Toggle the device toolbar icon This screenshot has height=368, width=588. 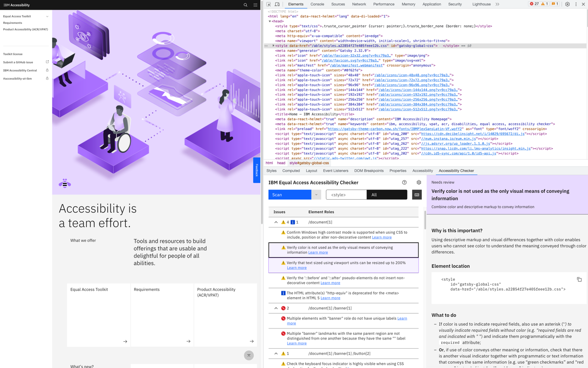pyautogui.click(x=277, y=4)
